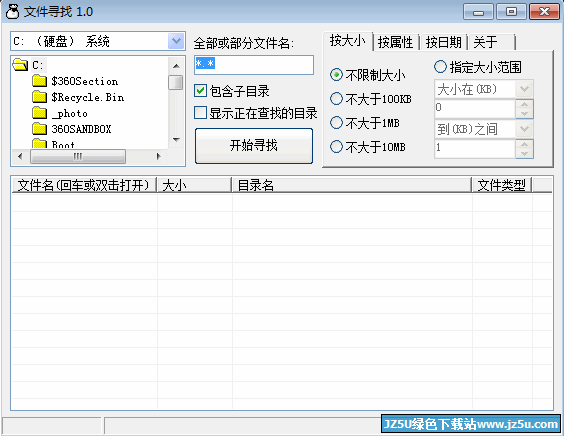Viewport: 564px width, 436px height.
Task: Sort by 目录名 column header
Action: tap(352, 185)
